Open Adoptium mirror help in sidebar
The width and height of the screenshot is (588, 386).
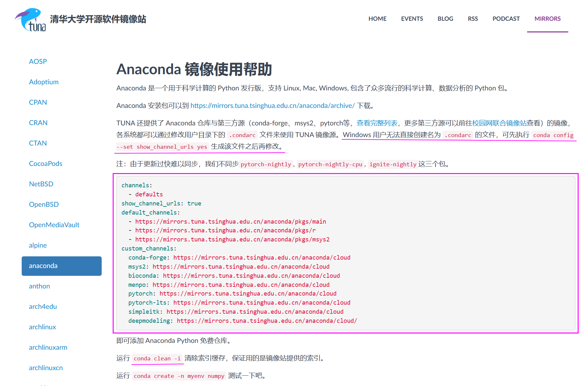[44, 82]
